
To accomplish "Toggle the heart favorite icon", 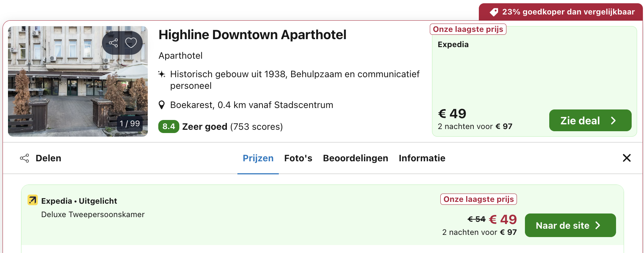I will (x=131, y=43).
